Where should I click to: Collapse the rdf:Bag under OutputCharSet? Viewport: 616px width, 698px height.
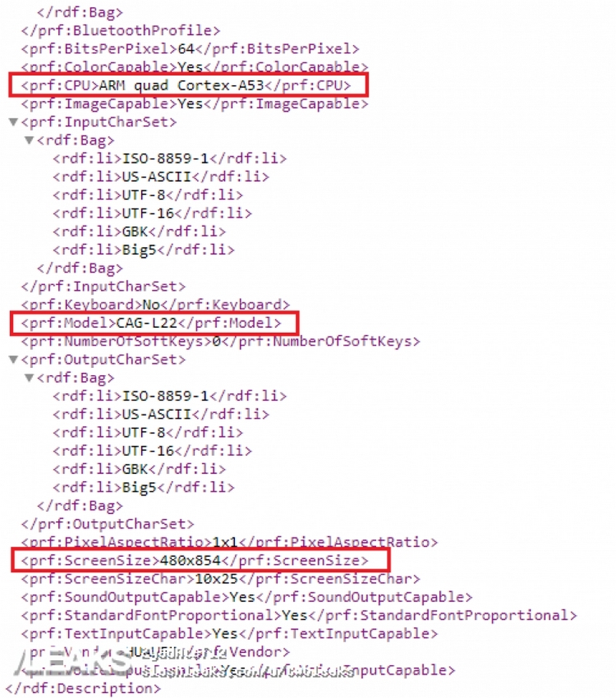pos(29,377)
